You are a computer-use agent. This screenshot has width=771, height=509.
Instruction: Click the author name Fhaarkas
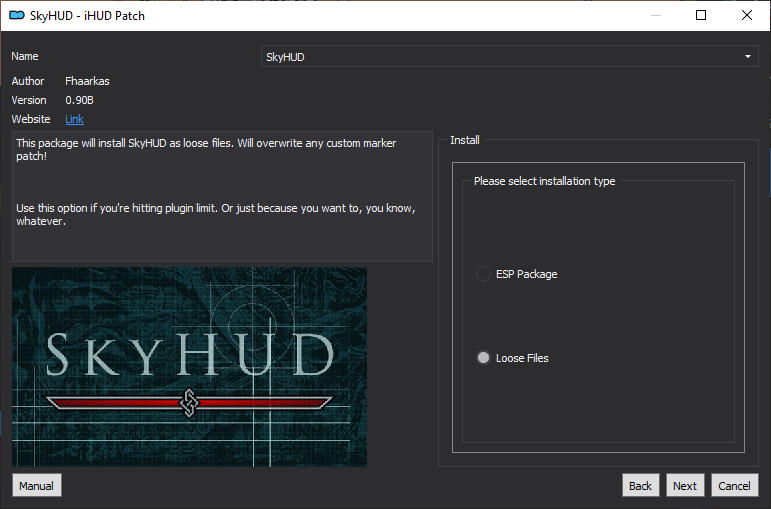(x=88, y=81)
